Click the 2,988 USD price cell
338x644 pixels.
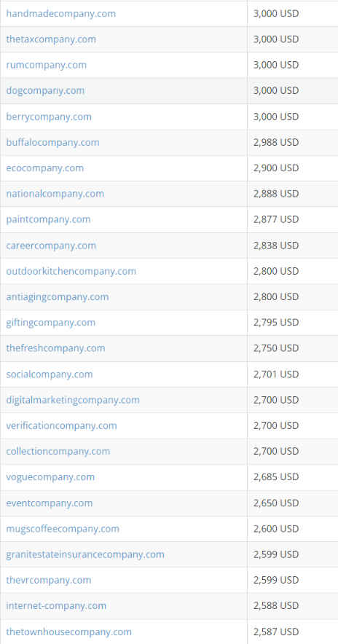point(292,143)
